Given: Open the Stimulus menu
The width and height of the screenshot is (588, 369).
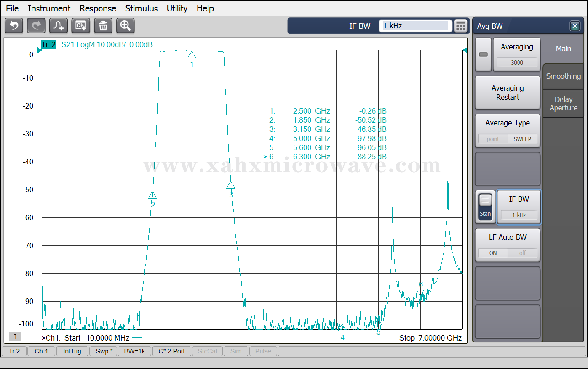Looking at the screenshot, I should (141, 8).
